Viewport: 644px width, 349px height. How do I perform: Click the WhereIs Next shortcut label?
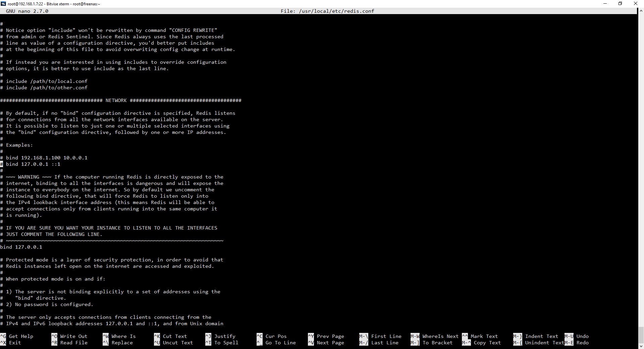click(x=440, y=336)
